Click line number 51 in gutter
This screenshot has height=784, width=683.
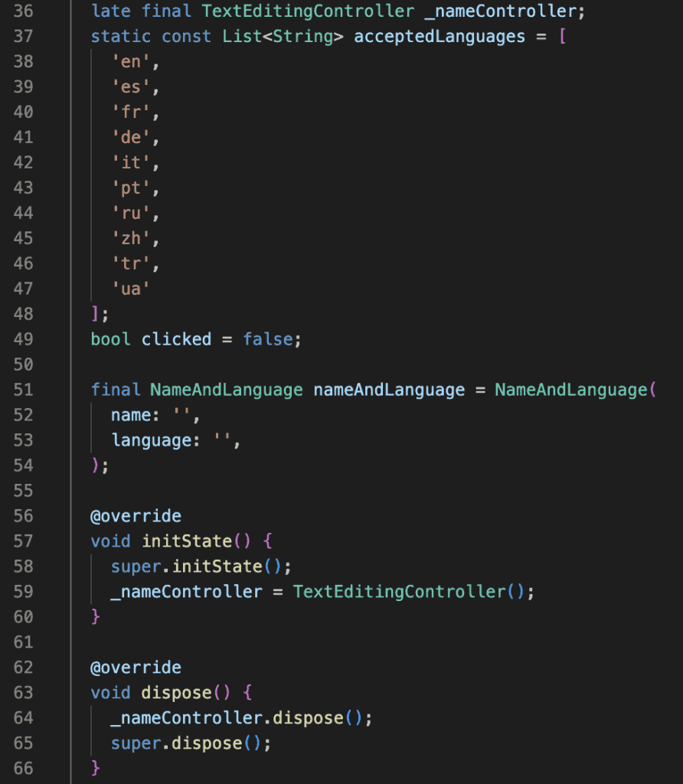(x=23, y=390)
